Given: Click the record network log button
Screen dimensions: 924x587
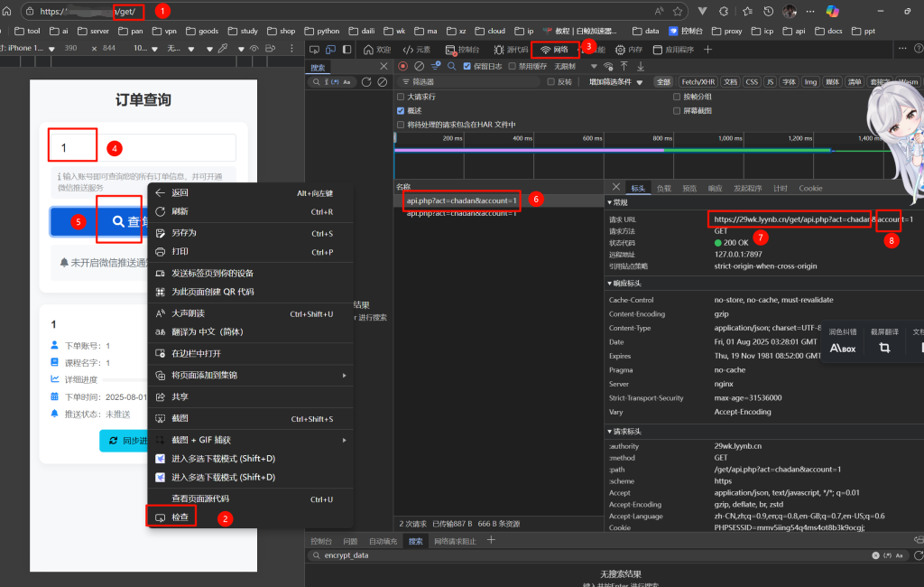Looking at the screenshot, I should pos(403,66).
